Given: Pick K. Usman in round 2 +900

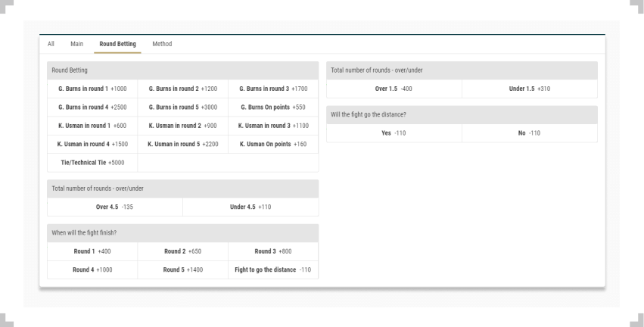Looking at the screenshot, I should pyautogui.click(x=183, y=126).
